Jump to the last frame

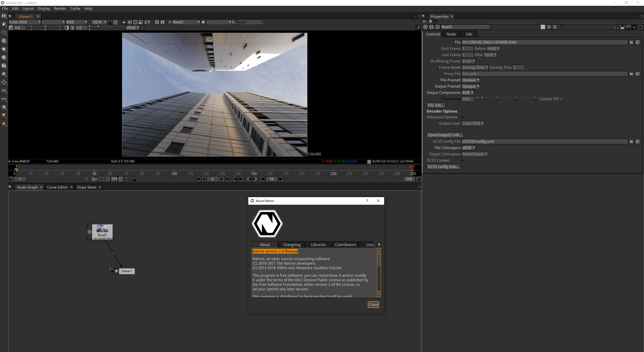(227, 179)
